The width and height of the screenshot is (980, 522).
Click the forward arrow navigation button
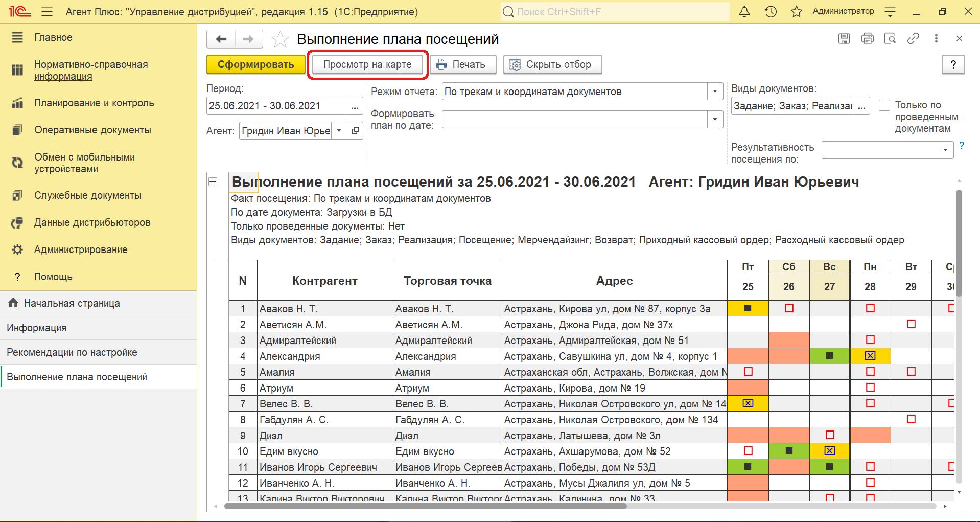[248, 39]
